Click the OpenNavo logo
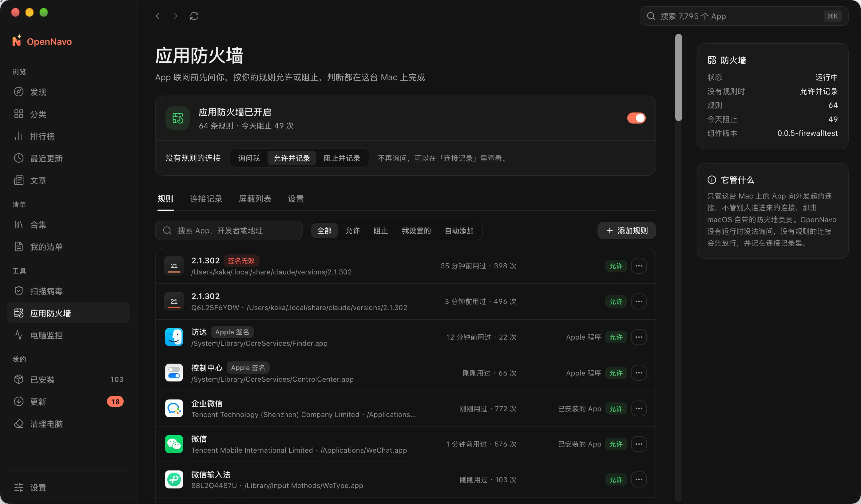861x504 pixels. coord(42,41)
